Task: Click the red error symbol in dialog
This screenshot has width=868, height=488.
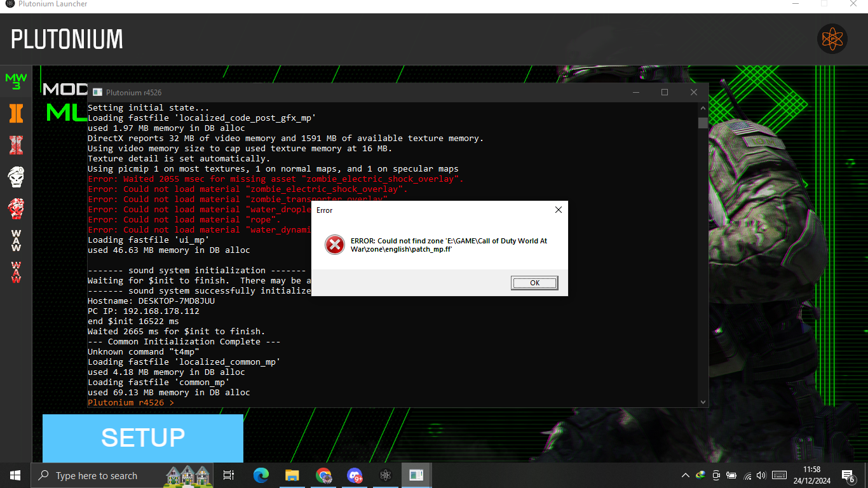Action: pyautogui.click(x=334, y=245)
